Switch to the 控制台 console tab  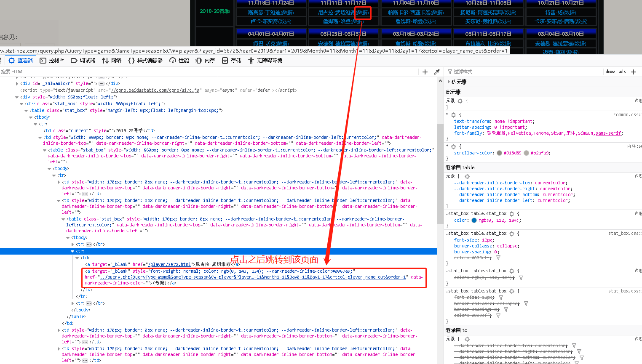(x=52, y=61)
